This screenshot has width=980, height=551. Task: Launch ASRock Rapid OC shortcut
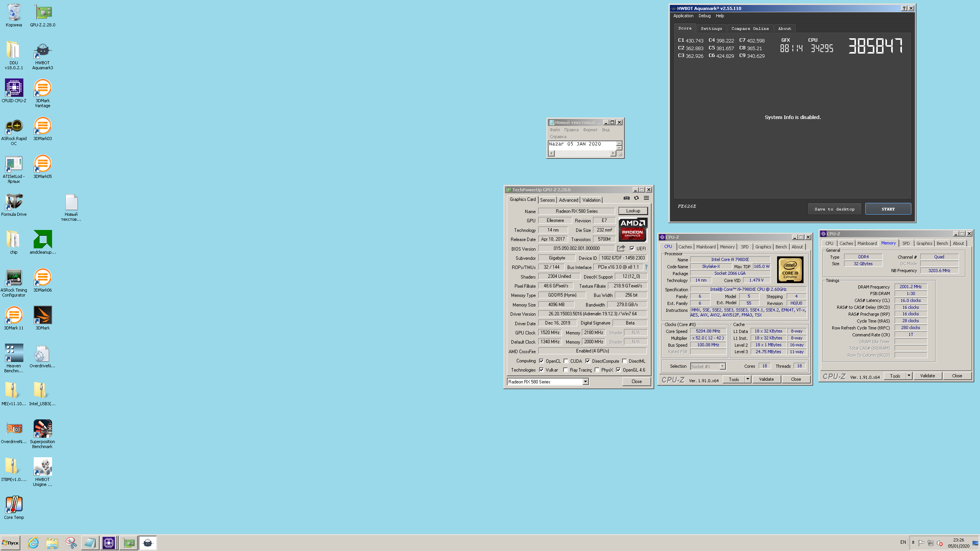pyautogui.click(x=14, y=131)
